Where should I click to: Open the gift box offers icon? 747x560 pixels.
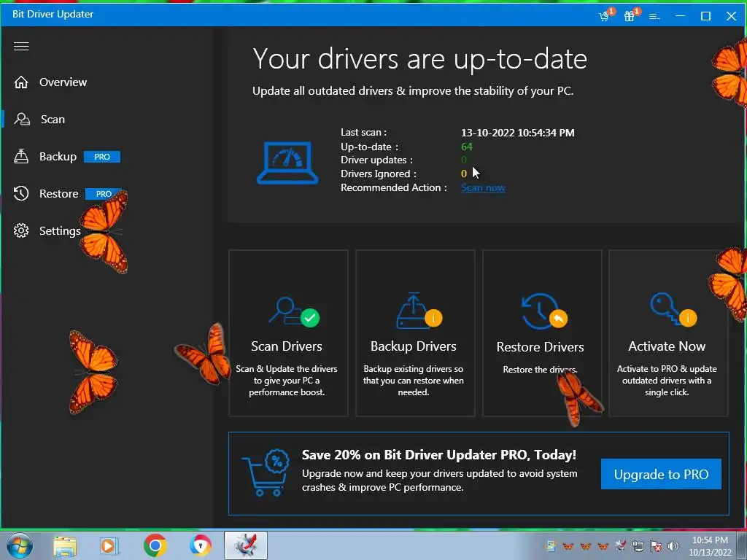[631, 16]
